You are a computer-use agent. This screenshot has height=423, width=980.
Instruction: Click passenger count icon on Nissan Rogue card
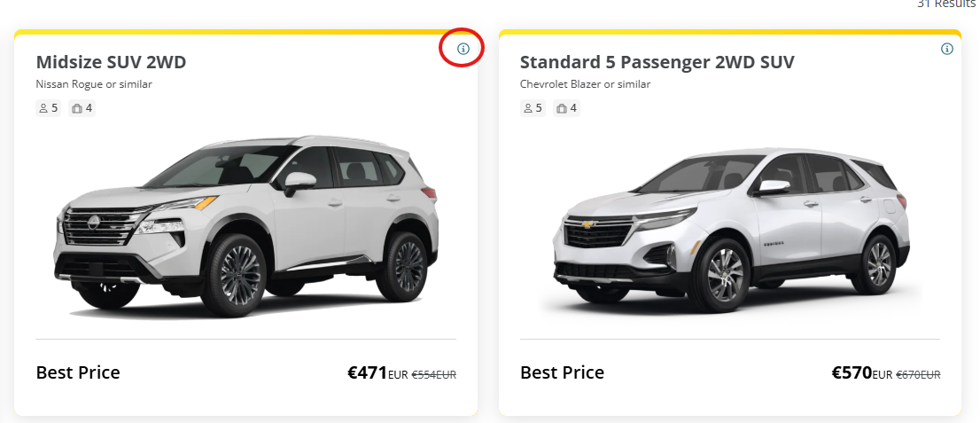point(43,108)
